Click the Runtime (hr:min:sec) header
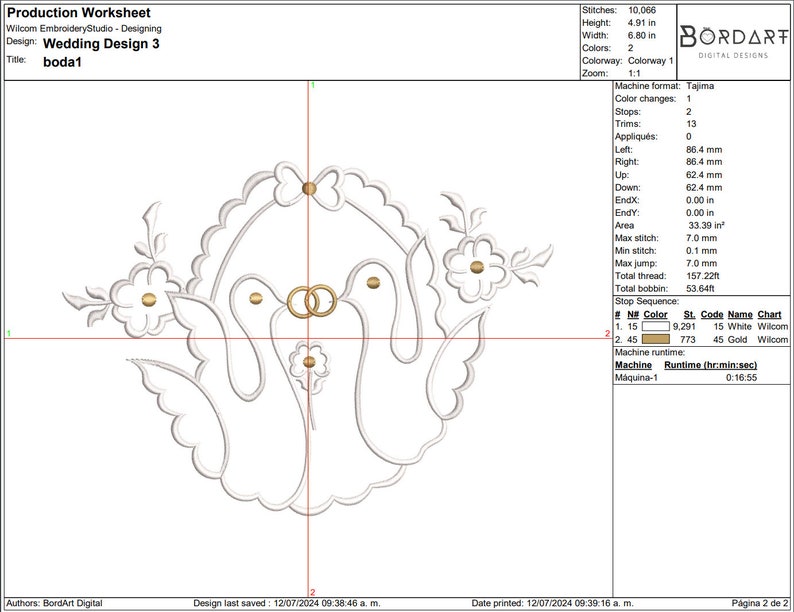794x612 pixels. pos(710,365)
